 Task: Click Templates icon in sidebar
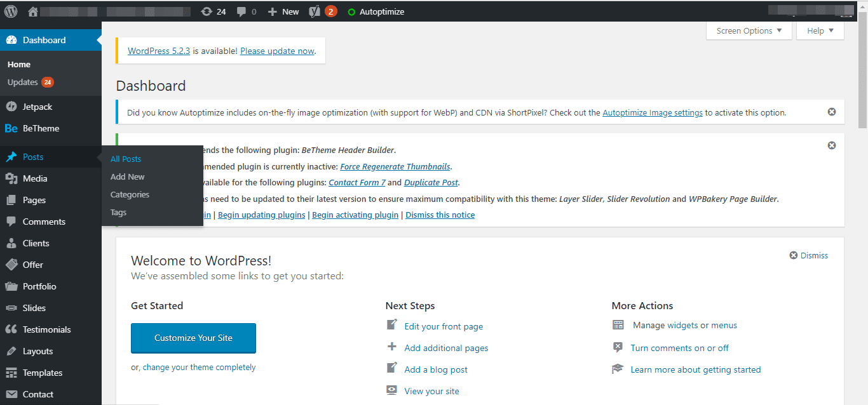11,373
